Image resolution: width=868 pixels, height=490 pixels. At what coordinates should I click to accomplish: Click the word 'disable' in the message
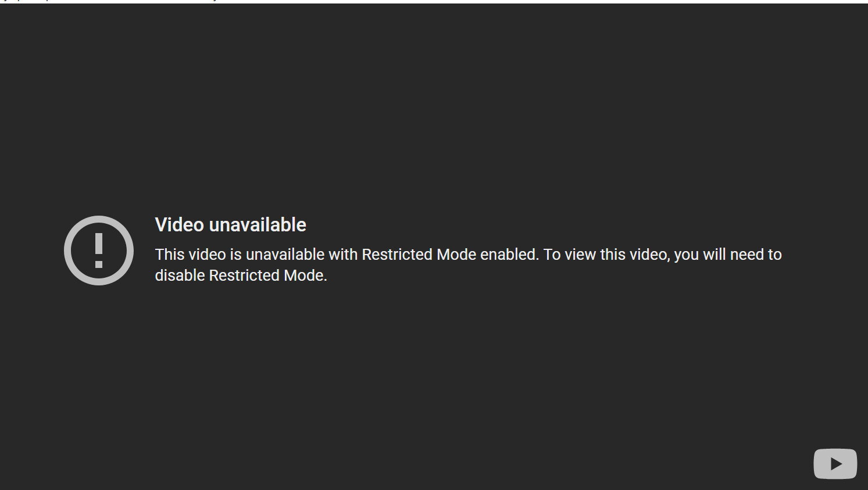coord(180,276)
